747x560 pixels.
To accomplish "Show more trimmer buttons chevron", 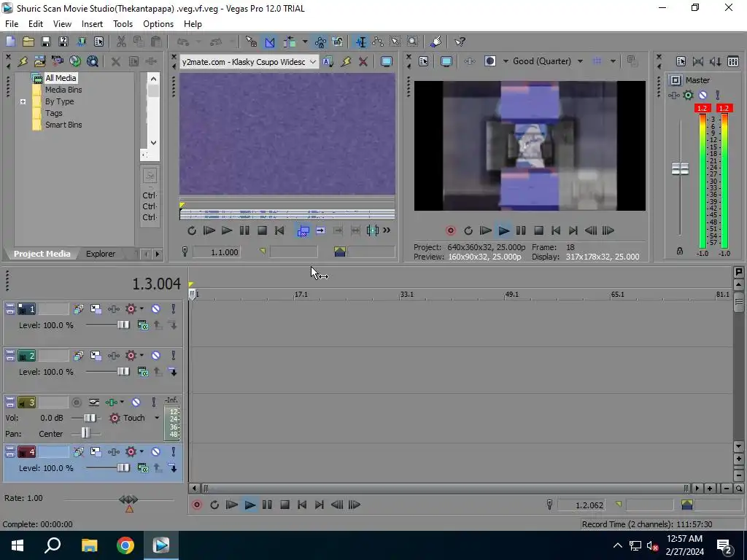I will 387,230.
